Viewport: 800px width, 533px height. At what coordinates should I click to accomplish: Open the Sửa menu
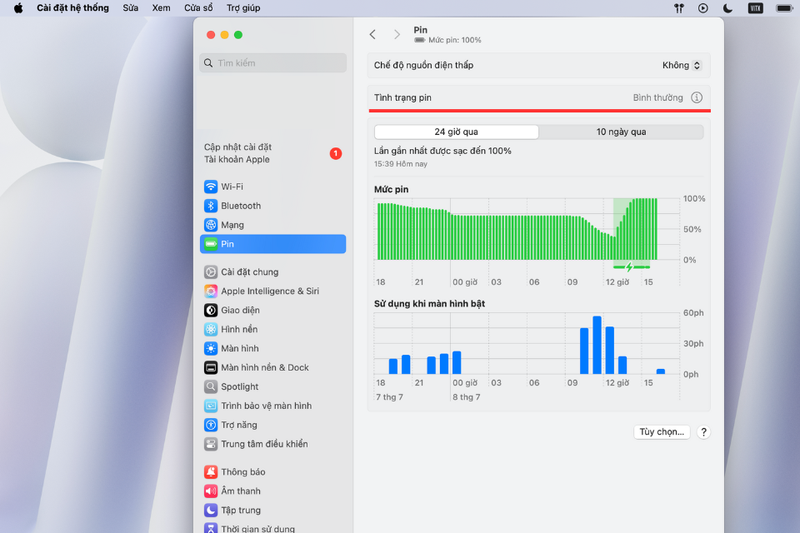coord(130,8)
